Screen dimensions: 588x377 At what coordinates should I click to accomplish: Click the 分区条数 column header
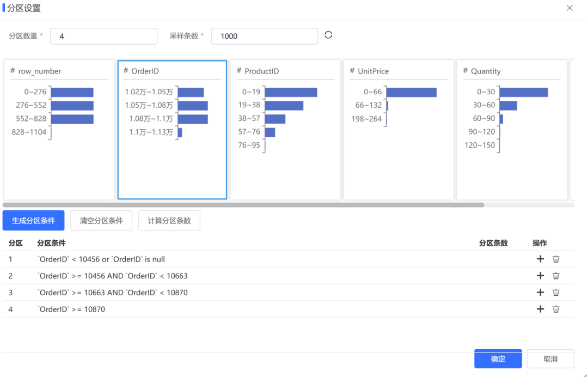(x=493, y=243)
